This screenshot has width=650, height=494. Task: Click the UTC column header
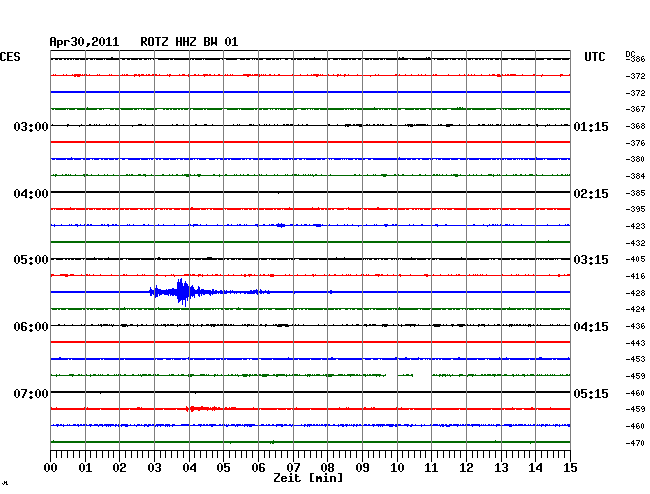tap(594, 57)
